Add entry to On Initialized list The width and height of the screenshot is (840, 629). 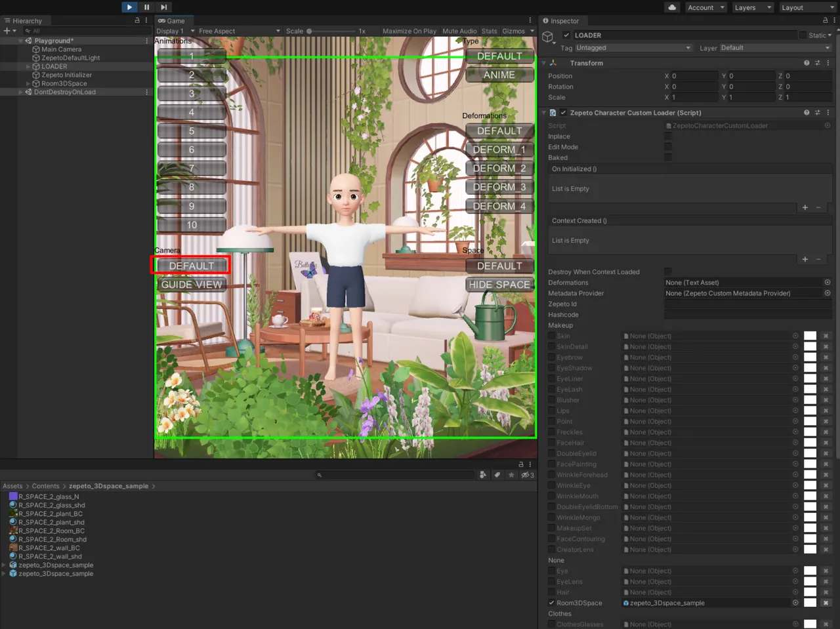click(805, 207)
